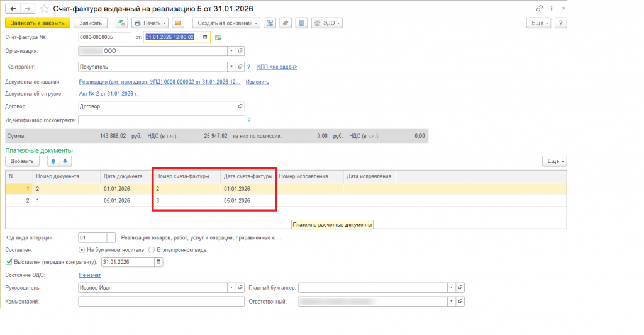This screenshot has width=644, height=335.
Task: Open Создать на основании dropdown
Action: coord(226,23)
